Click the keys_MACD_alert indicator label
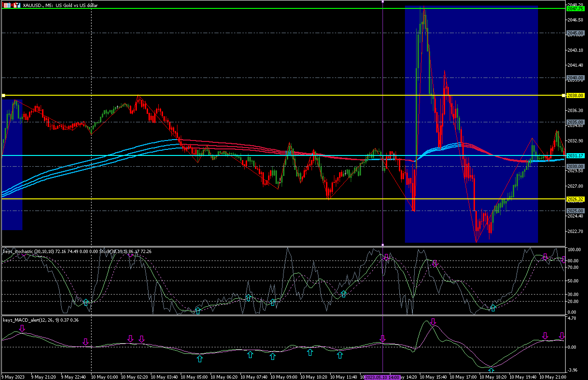 (29, 320)
